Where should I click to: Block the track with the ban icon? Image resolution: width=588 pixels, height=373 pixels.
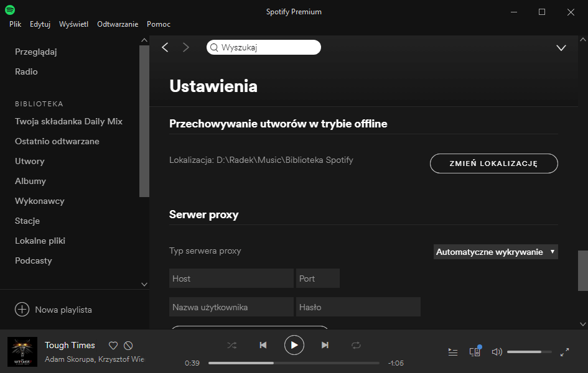coord(128,345)
